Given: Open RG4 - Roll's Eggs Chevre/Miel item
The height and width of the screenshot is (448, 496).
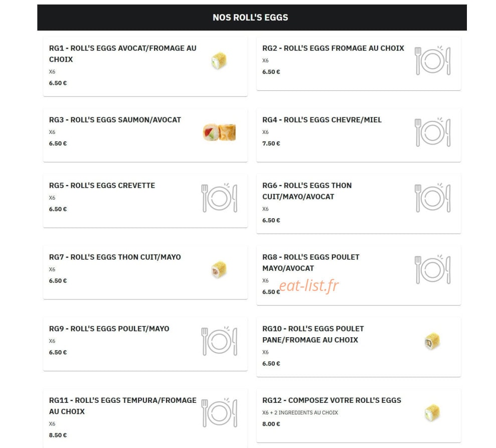Looking at the screenshot, I should coord(359,135).
